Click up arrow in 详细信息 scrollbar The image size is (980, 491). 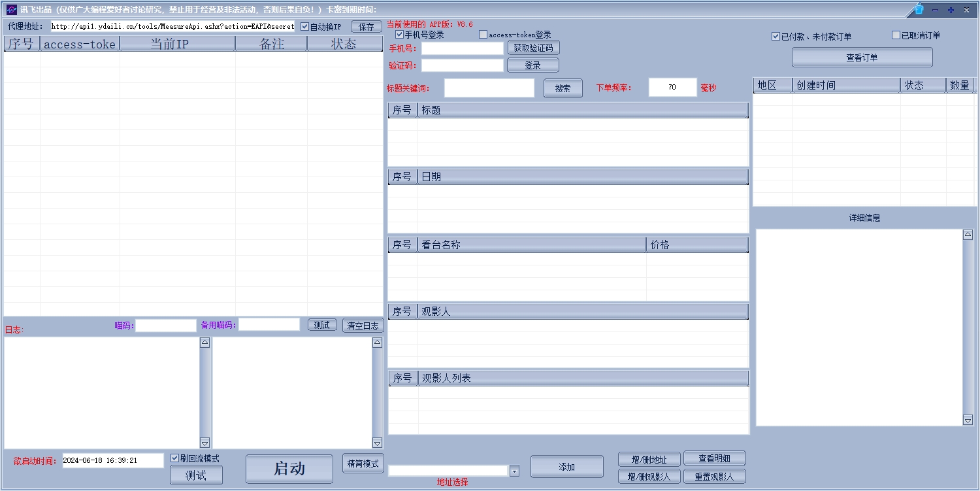point(968,235)
